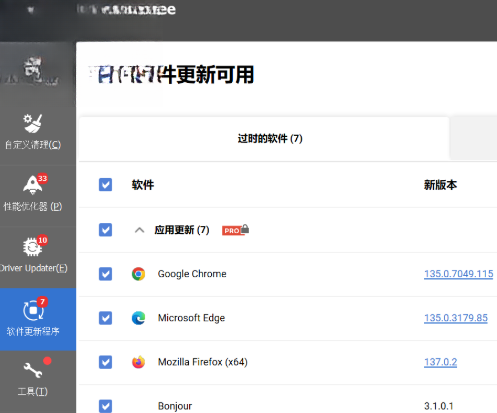Open Firefox version link 137.0.2
The height and width of the screenshot is (413, 497).
click(x=440, y=362)
